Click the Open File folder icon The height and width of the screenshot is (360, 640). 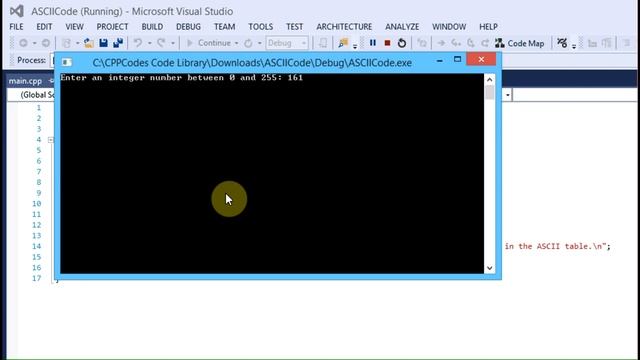pyautogui.click(x=89, y=43)
